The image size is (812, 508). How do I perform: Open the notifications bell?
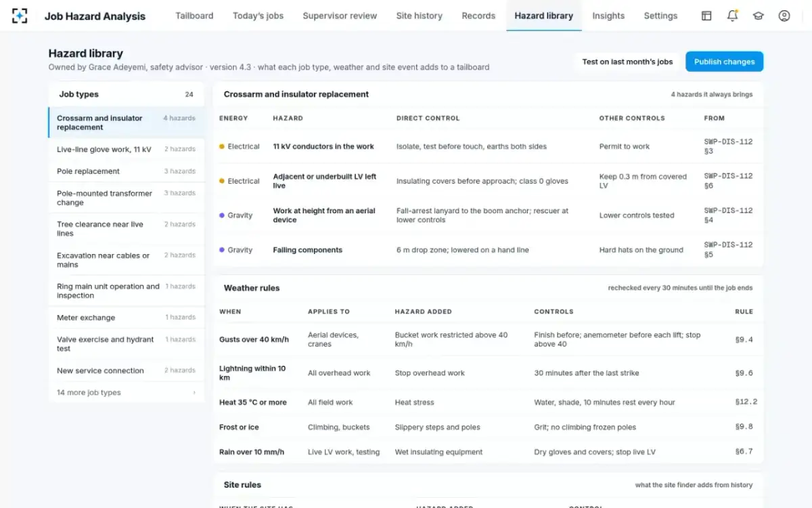[732, 16]
